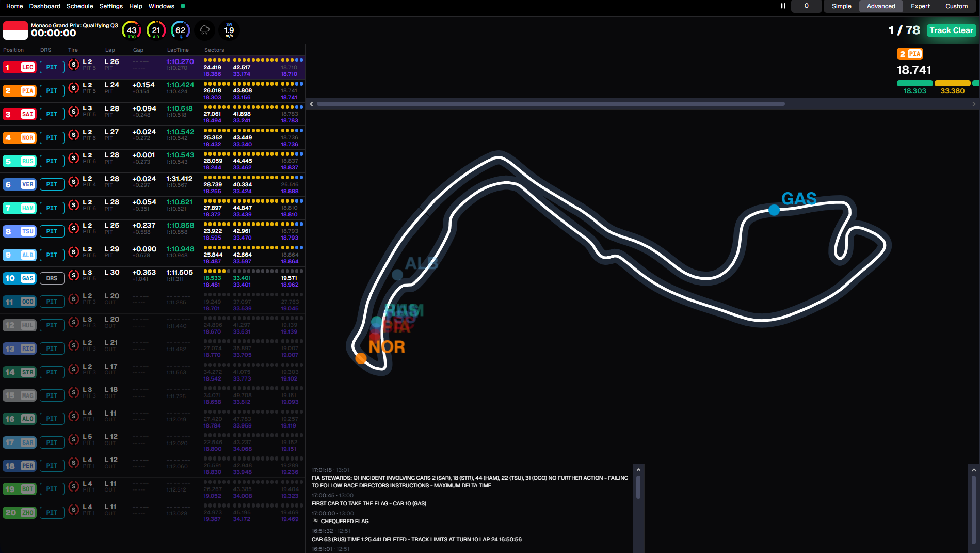Viewport: 980px width, 553px height.
Task: Click the track temperature gauge 43
Action: [132, 30]
